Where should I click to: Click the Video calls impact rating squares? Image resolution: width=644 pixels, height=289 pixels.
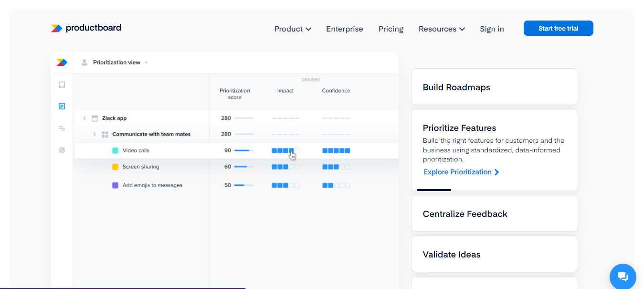point(285,150)
